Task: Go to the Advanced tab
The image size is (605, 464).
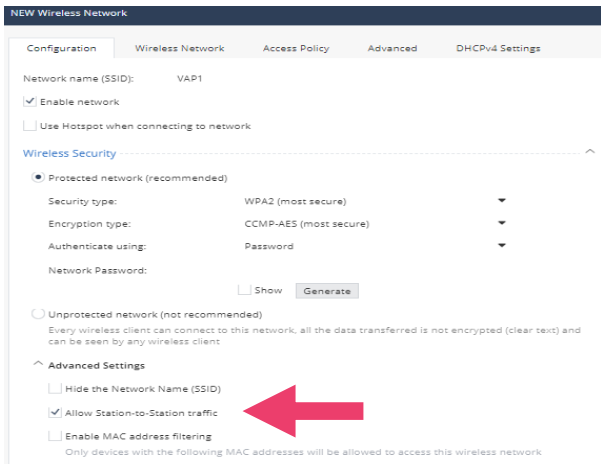Action: tap(392, 48)
